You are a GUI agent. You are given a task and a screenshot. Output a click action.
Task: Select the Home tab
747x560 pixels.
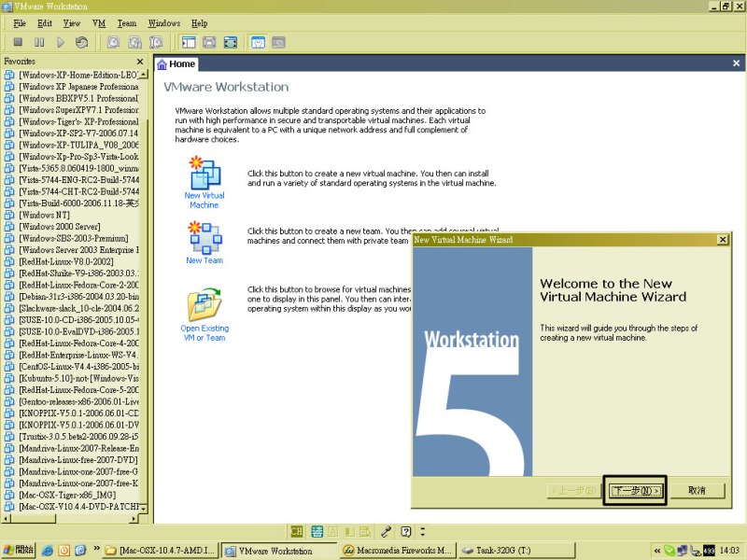click(x=176, y=64)
